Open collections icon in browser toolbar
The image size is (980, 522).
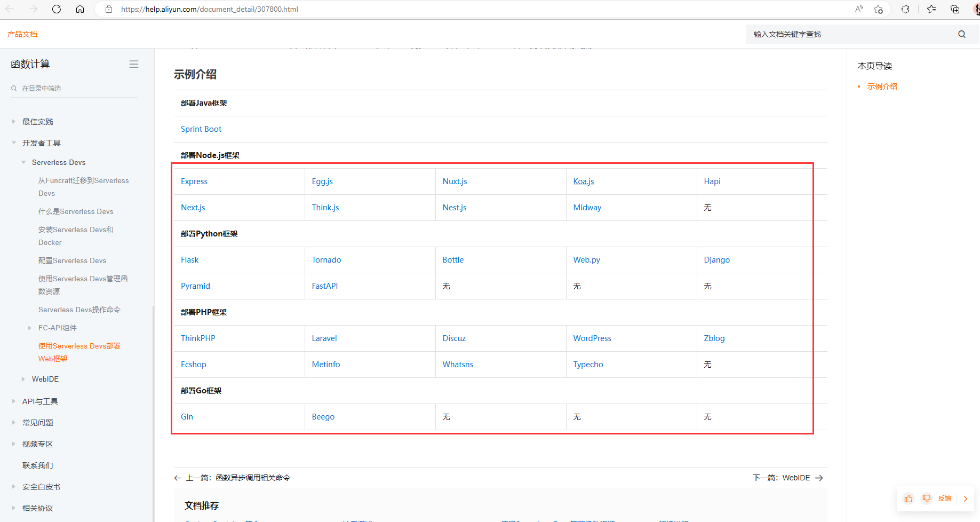(x=955, y=9)
